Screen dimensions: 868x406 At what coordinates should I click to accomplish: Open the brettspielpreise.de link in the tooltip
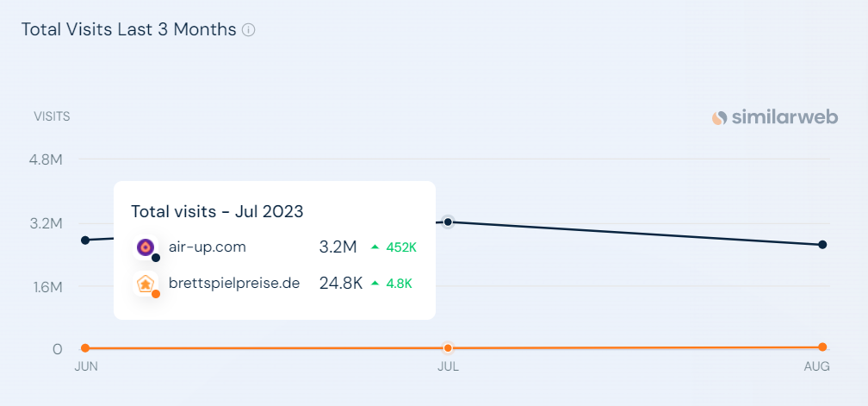[234, 283]
